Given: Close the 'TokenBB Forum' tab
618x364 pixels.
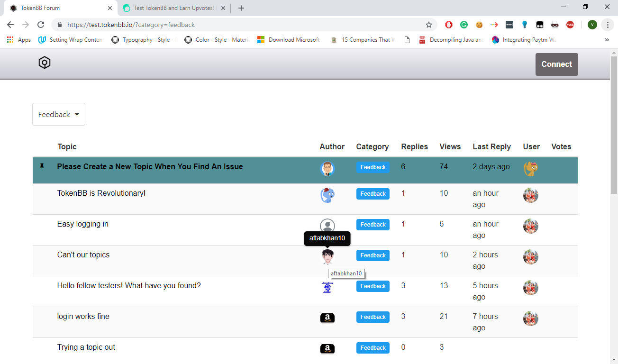Looking at the screenshot, I should 109,8.
